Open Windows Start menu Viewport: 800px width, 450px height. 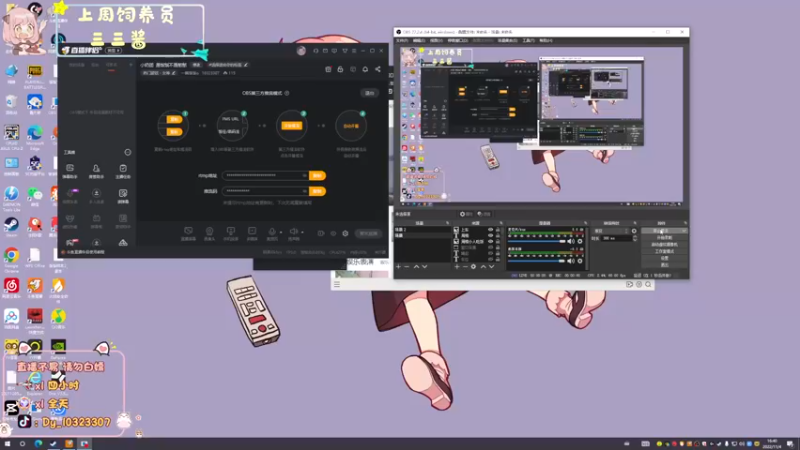[7, 444]
